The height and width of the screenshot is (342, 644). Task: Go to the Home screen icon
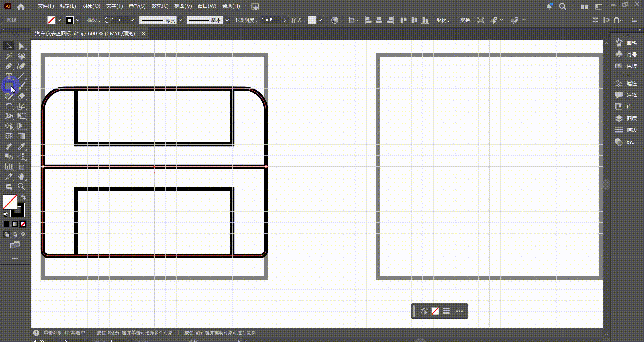tap(21, 6)
